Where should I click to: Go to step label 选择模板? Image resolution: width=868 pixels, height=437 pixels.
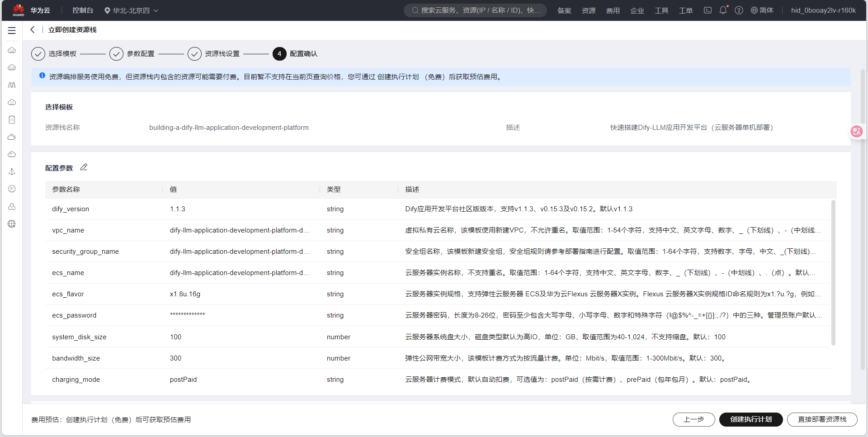(x=62, y=54)
